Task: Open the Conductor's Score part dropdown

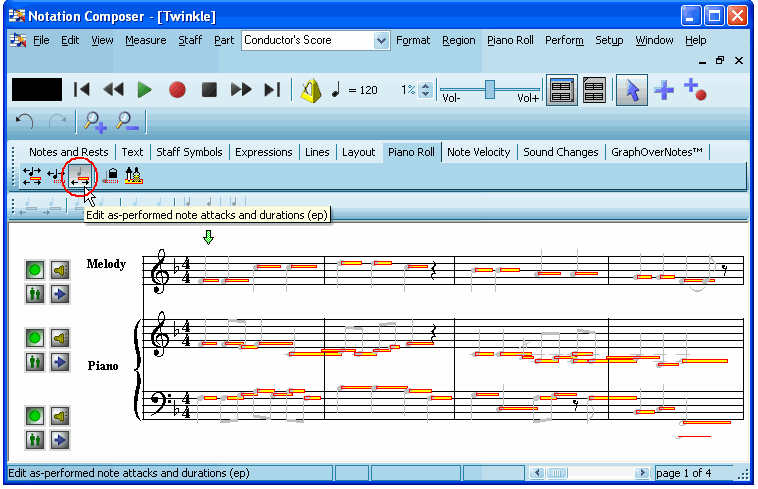Action: [381, 41]
